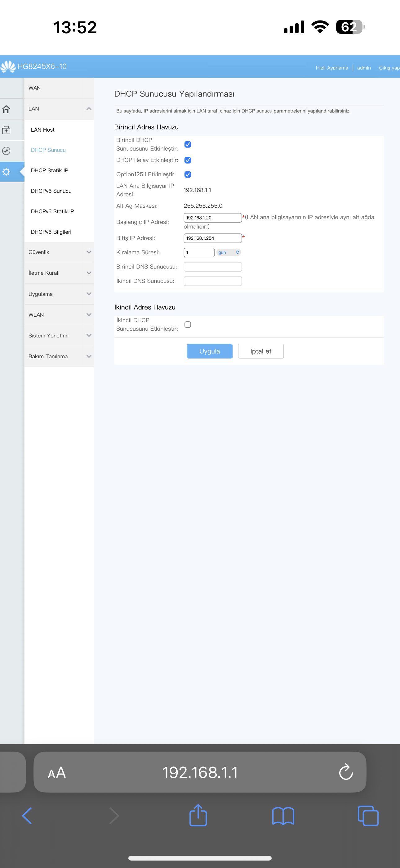Open the Safari tabs overview icon
Screen dimensions: 400x868
(x=368, y=816)
